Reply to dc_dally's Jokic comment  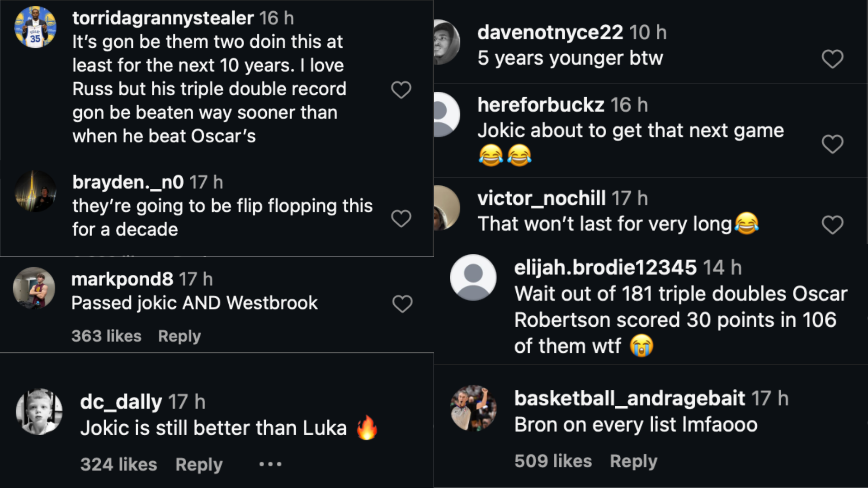[x=199, y=465]
